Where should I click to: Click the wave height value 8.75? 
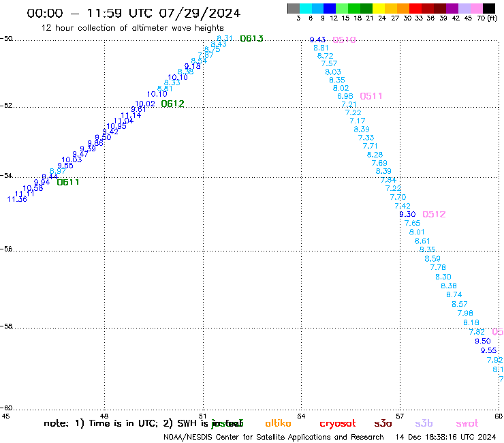click(212, 50)
